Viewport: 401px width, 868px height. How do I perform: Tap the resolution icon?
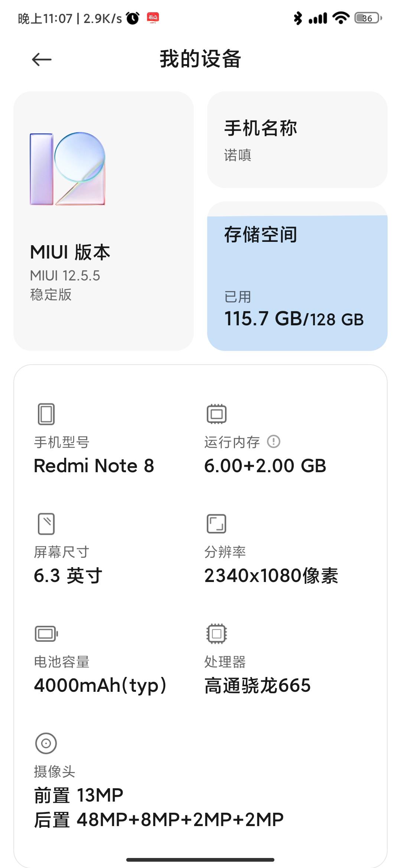216,524
